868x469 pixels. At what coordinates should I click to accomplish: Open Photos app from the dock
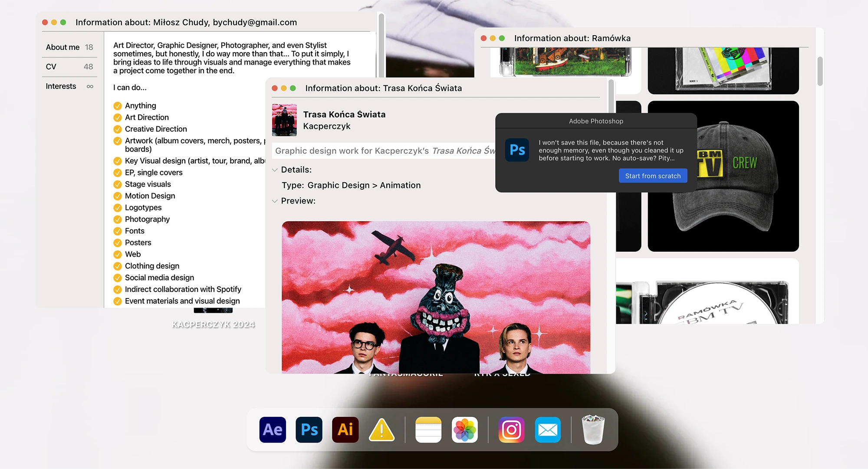click(x=464, y=430)
